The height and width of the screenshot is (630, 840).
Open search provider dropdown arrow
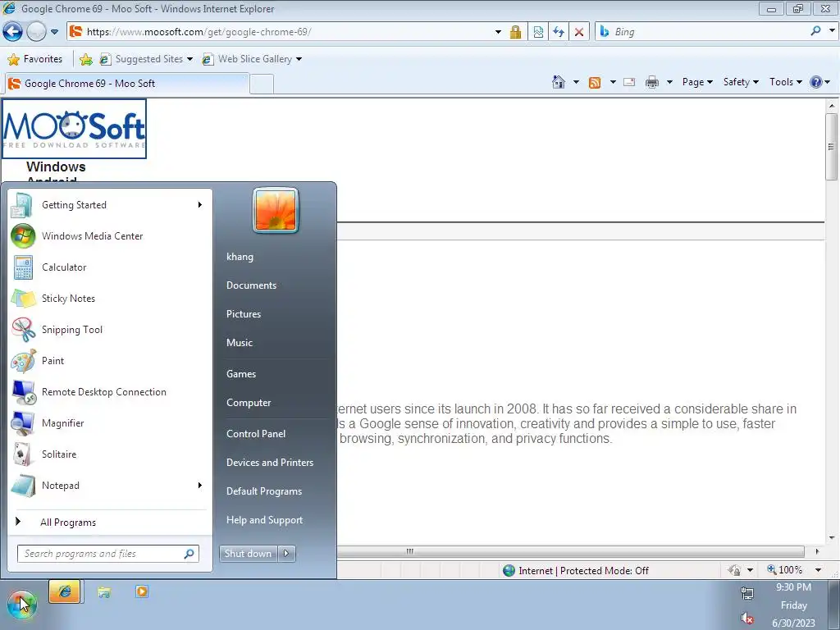[832, 31]
